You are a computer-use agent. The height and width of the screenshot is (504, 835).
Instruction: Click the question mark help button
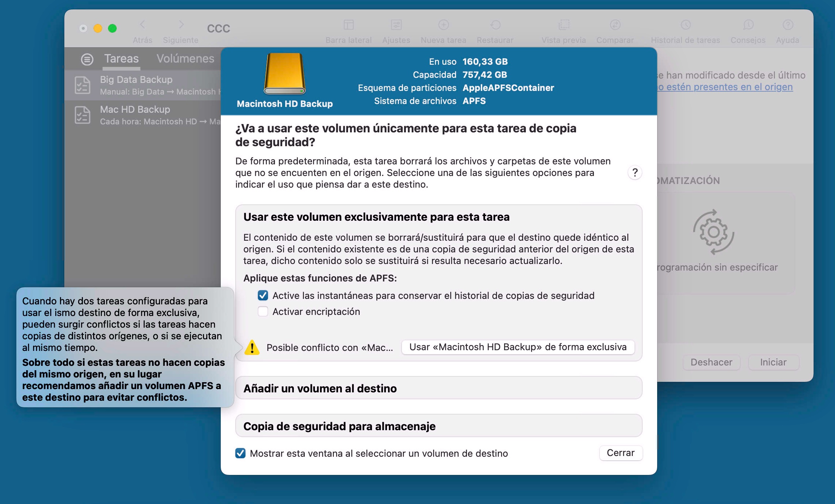click(635, 172)
